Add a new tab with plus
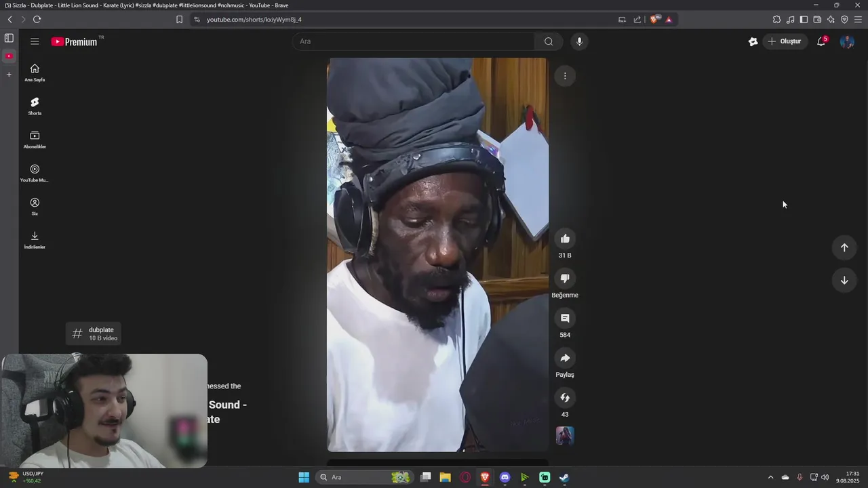The image size is (868, 488). click(x=9, y=75)
